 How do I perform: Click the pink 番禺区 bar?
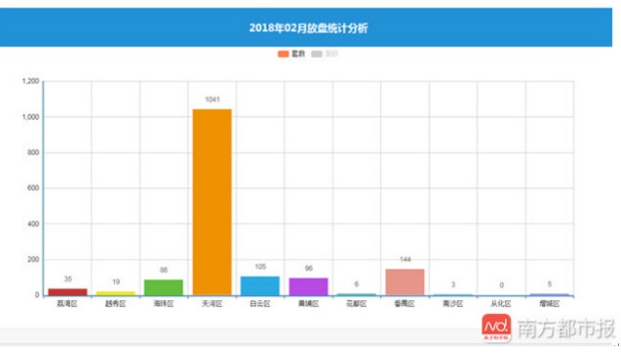point(404,282)
